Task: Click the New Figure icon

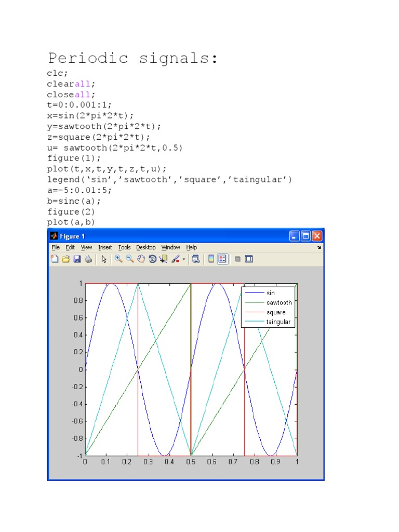Action: pos(55,259)
